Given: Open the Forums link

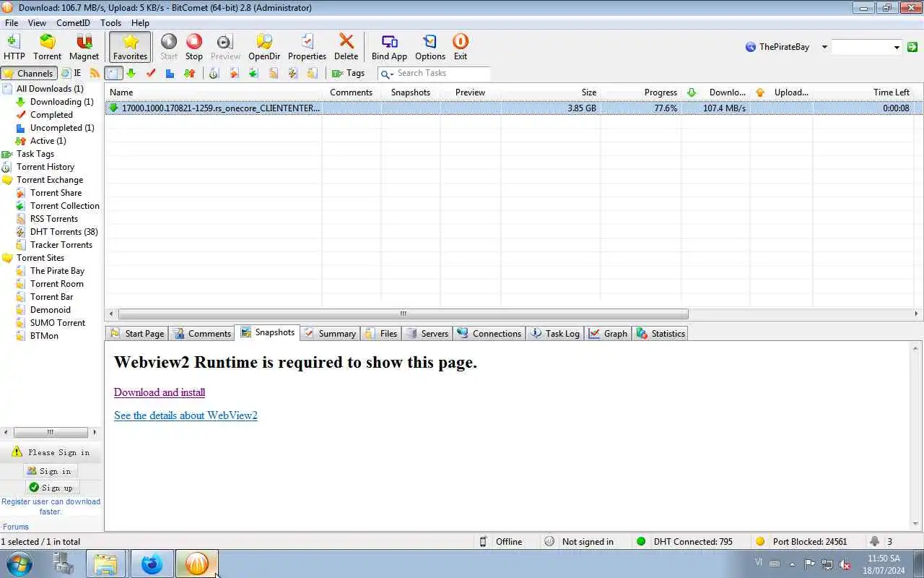Looking at the screenshot, I should 16,527.
